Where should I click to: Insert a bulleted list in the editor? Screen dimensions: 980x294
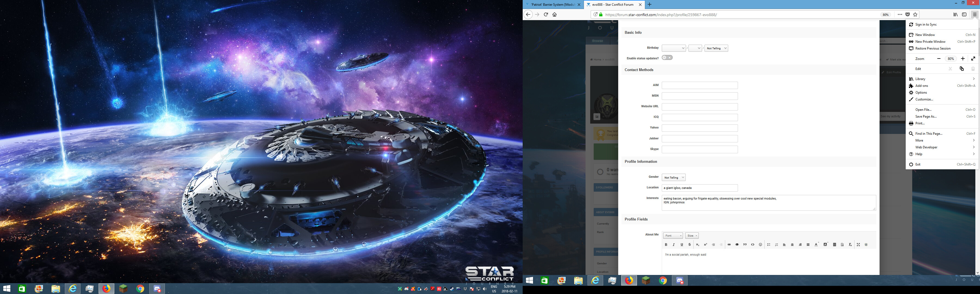(x=768, y=244)
